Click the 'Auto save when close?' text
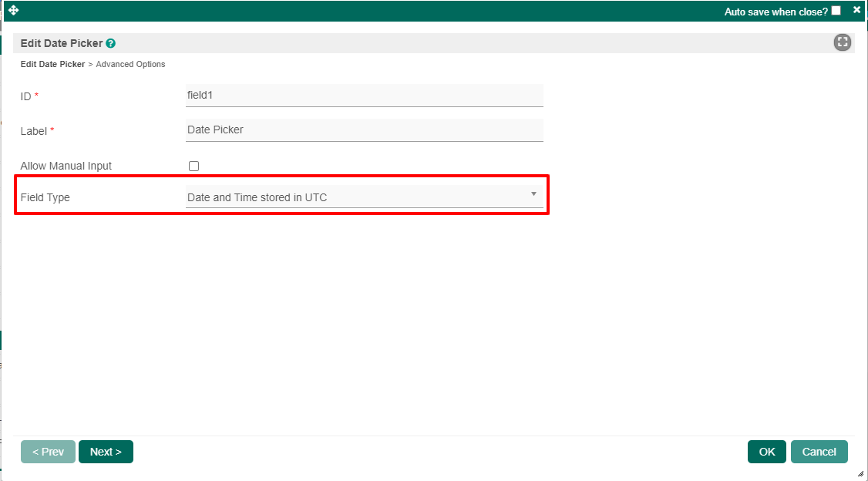The image size is (868, 481). tap(776, 12)
